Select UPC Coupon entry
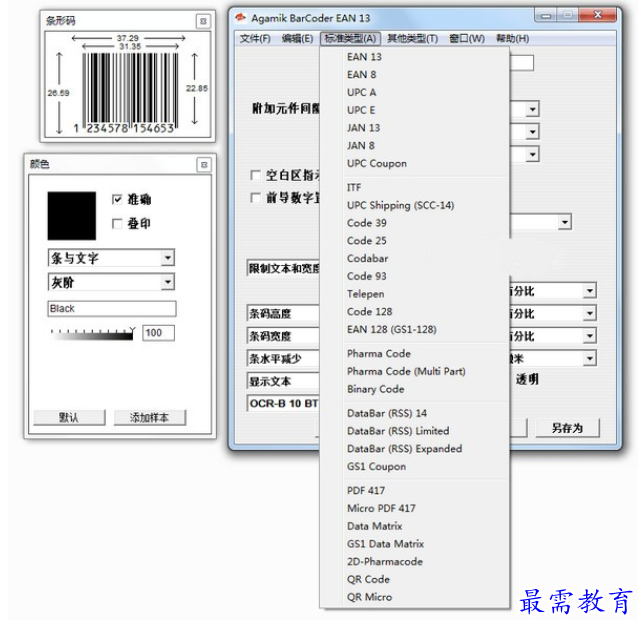 tap(415, 164)
